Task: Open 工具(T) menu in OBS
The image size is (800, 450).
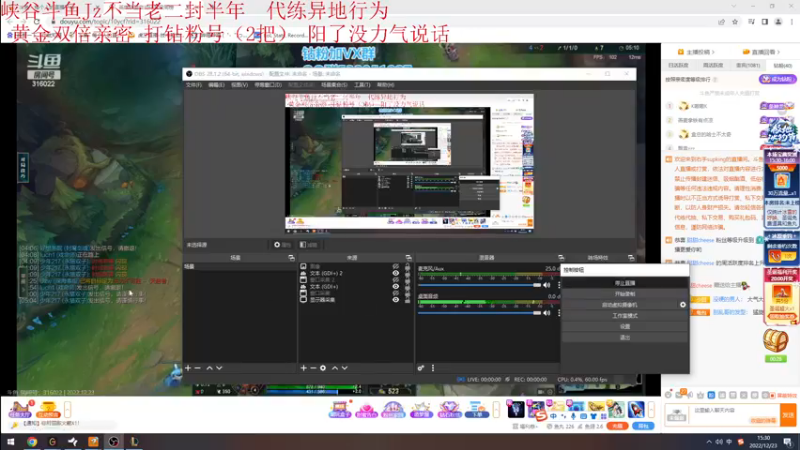Action: point(362,85)
